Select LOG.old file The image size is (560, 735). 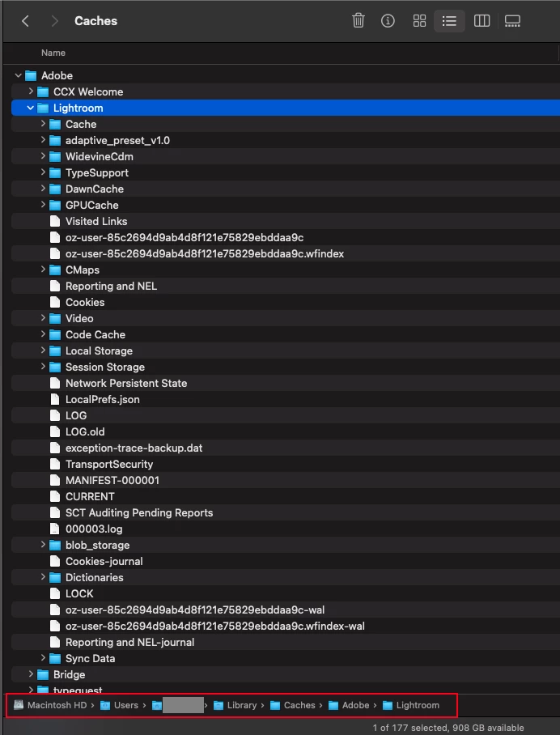(286, 431)
